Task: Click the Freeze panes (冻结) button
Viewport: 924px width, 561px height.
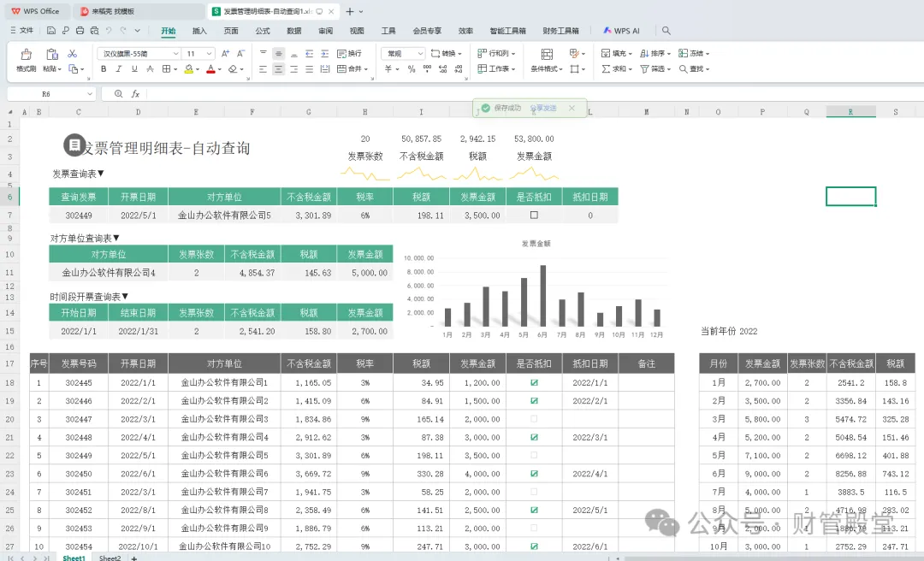Action: [x=694, y=54]
